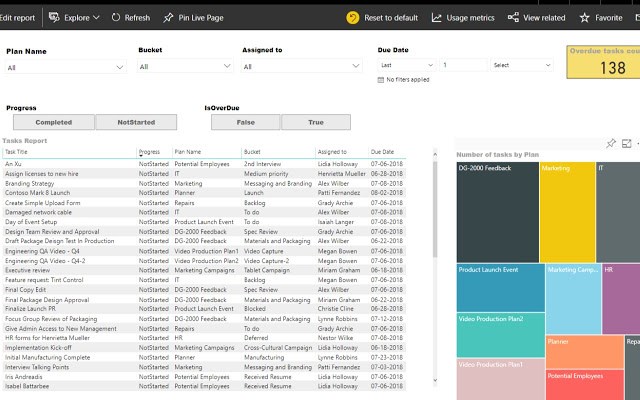Open the Assigned to dropdown
Screen dimensions: 640x400
click(x=301, y=67)
